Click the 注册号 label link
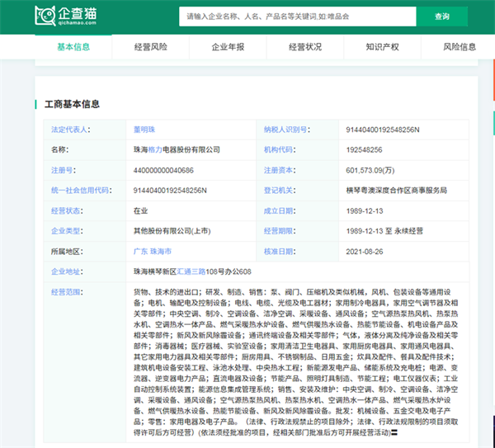 [x=62, y=170]
